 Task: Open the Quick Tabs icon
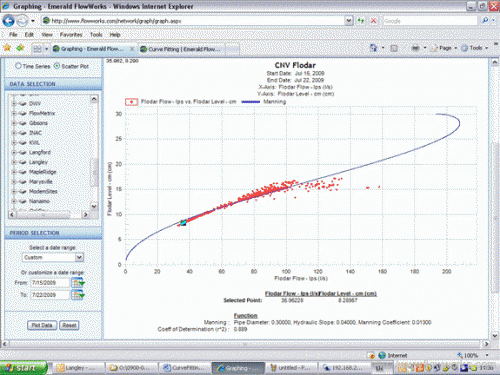[37, 49]
